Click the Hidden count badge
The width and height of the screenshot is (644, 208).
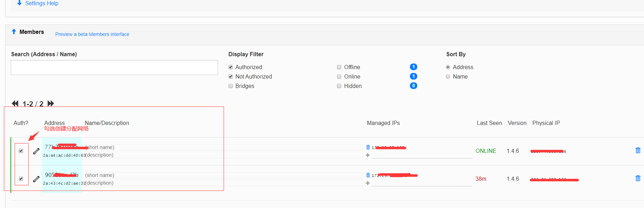[x=413, y=86]
